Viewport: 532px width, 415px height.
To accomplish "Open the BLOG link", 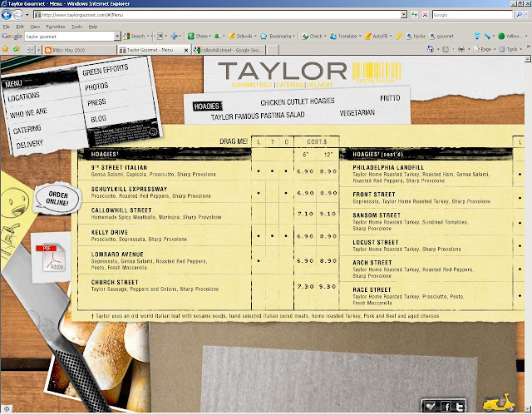I will [99, 119].
